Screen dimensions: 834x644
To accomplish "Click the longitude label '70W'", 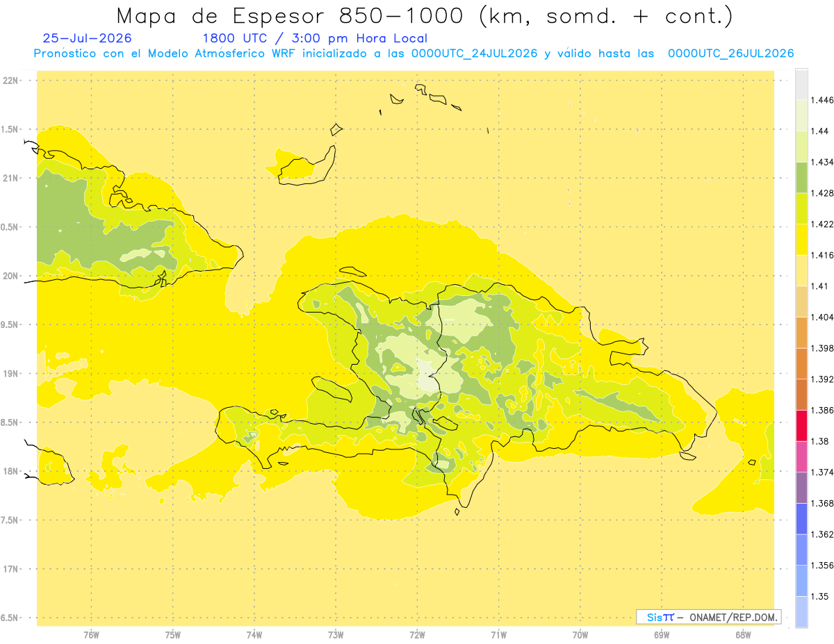I will point(580,634).
